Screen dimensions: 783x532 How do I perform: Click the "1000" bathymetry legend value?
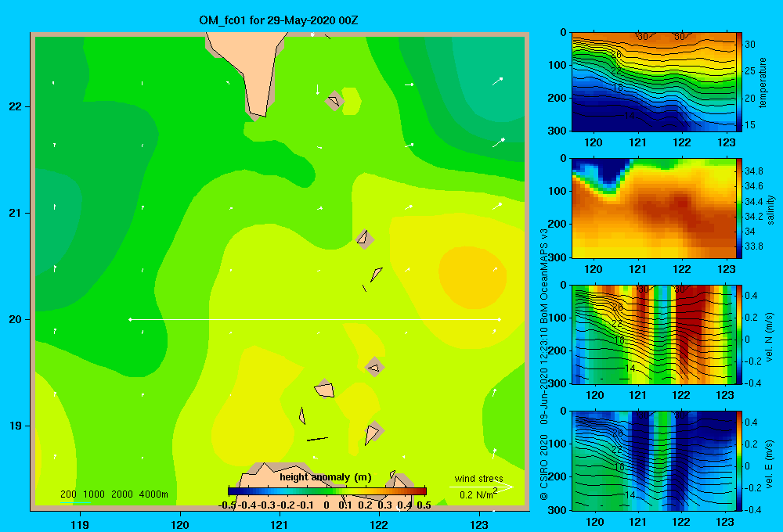[x=94, y=494]
